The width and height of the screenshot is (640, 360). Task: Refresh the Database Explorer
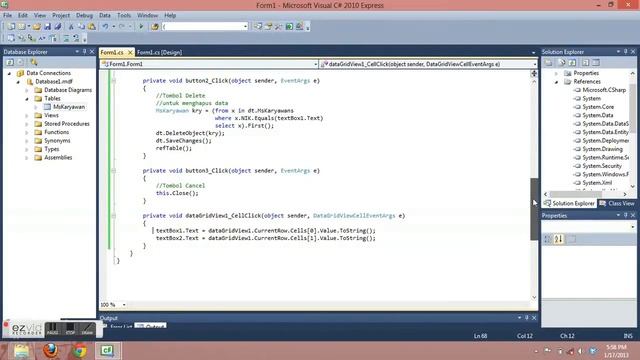10,62
